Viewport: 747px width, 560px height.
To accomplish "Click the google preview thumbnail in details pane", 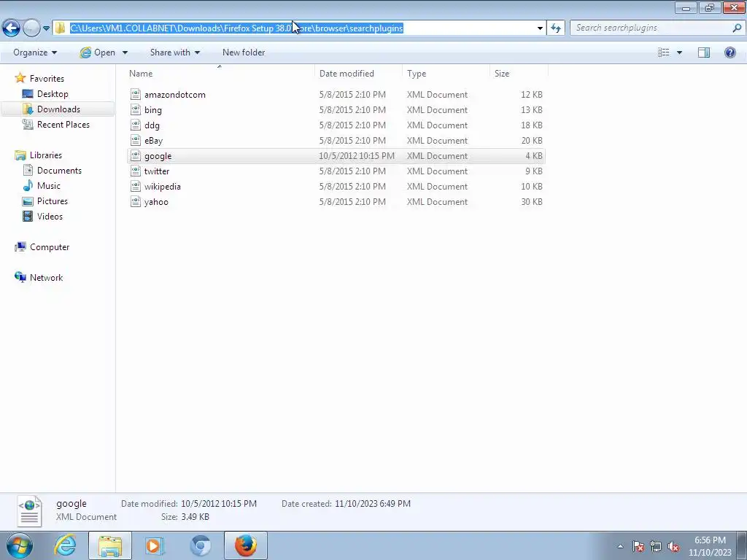I will [x=29, y=511].
